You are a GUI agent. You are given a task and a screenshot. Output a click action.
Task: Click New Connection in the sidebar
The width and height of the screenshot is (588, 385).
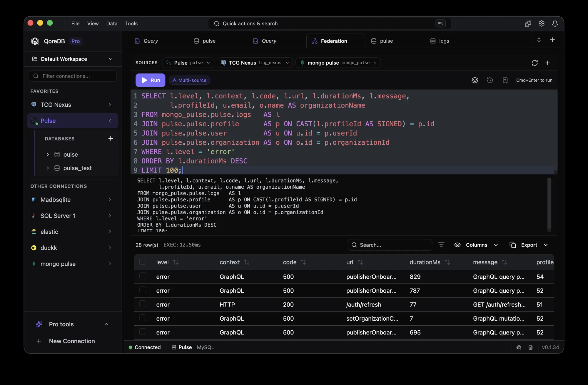pyautogui.click(x=72, y=341)
